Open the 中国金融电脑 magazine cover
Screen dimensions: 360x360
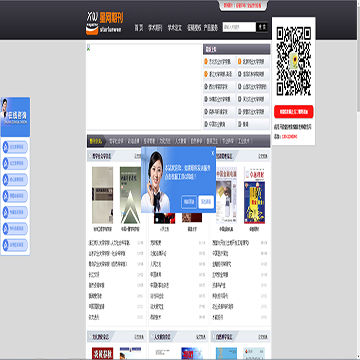(x=226, y=195)
